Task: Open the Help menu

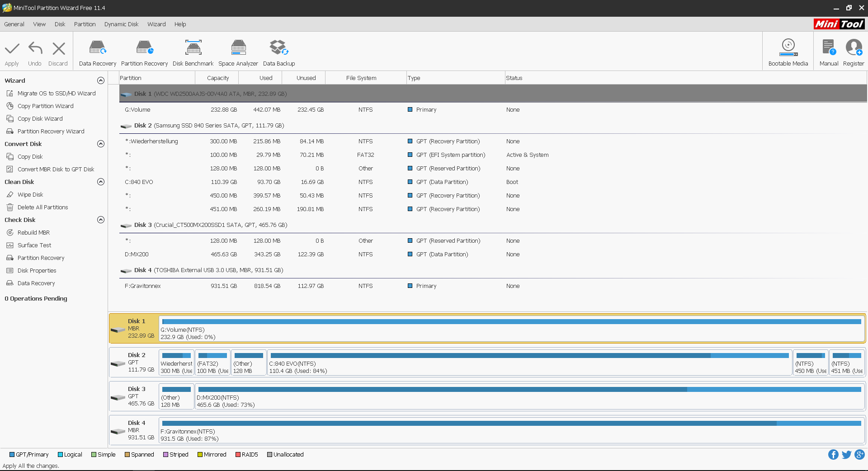Action: pyautogui.click(x=180, y=24)
